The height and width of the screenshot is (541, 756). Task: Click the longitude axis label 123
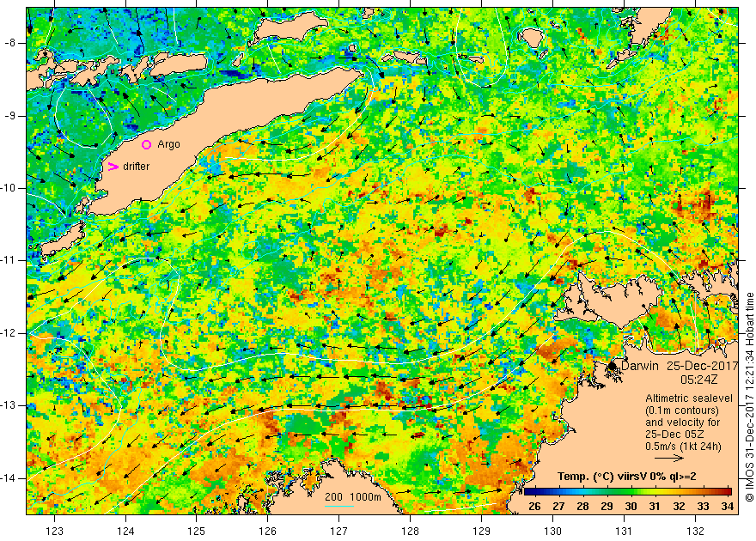point(54,532)
